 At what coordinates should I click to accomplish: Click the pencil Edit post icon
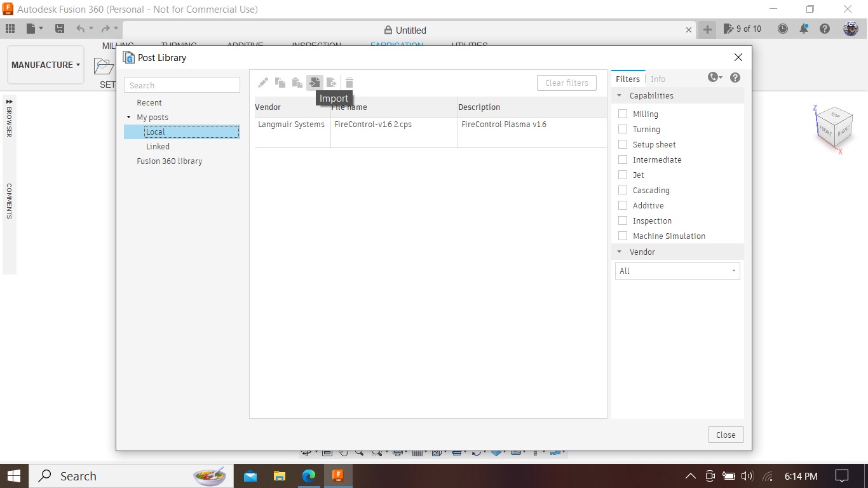[x=262, y=83]
